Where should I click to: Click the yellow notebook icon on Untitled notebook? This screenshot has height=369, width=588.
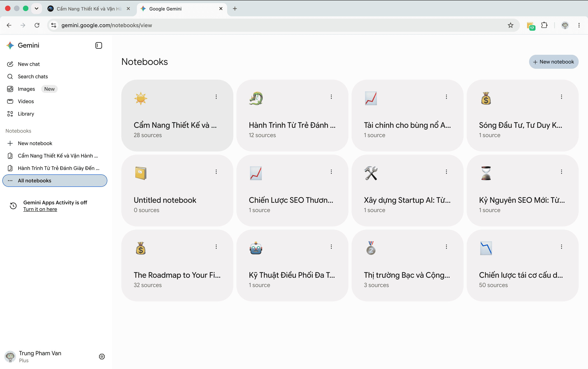click(x=141, y=173)
